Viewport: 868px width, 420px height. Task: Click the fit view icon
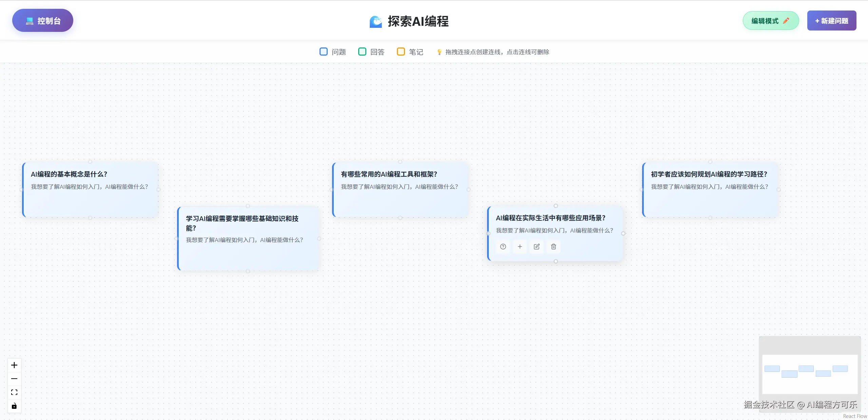pos(14,392)
